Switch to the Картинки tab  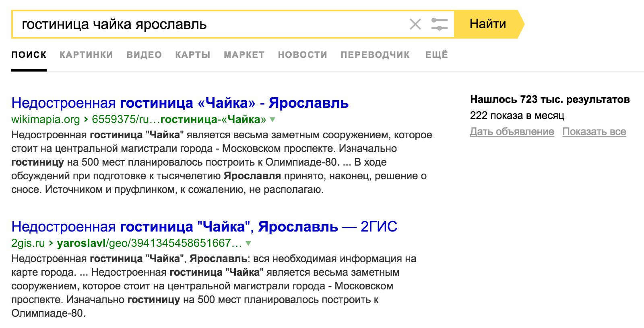pos(86,55)
